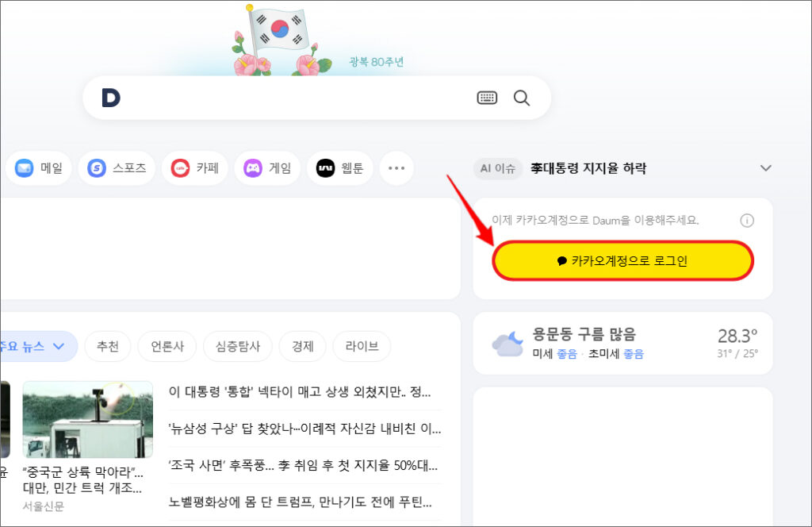Select the 추천 news tab
812x527 pixels.
coord(108,346)
